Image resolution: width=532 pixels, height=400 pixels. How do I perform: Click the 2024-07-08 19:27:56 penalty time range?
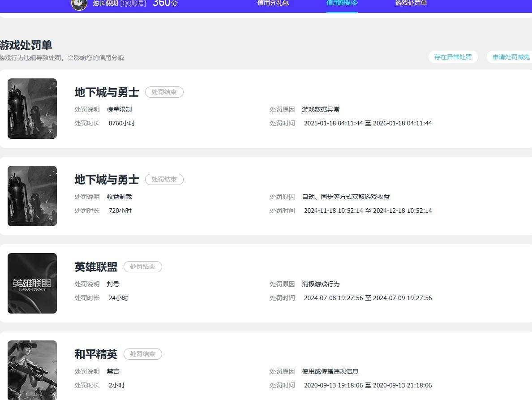tap(368, 298)
